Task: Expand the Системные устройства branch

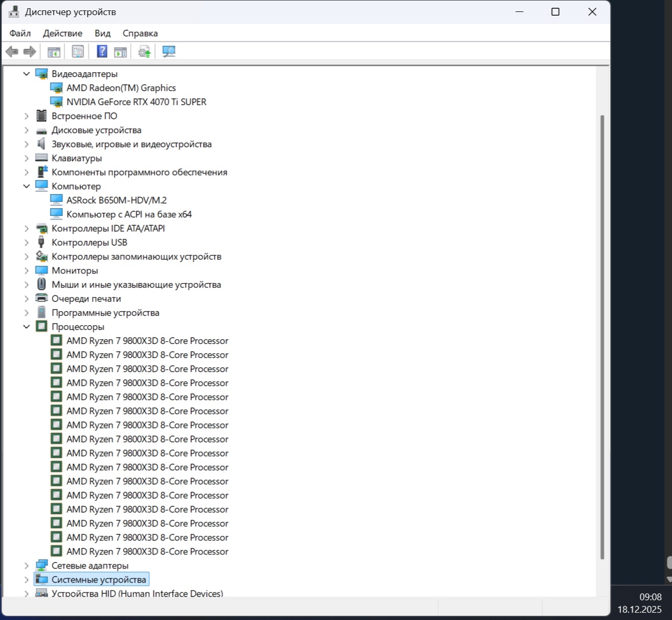Action: (x=27, y=579)
